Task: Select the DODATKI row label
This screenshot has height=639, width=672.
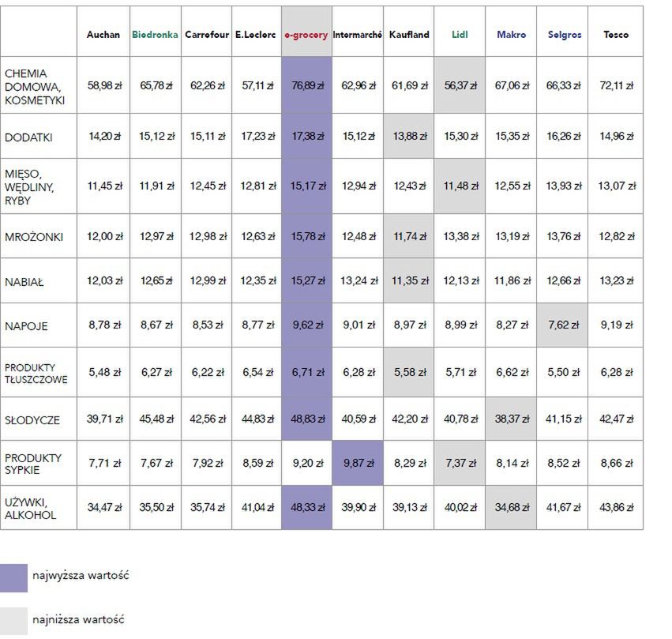Action: click(39, 137)
